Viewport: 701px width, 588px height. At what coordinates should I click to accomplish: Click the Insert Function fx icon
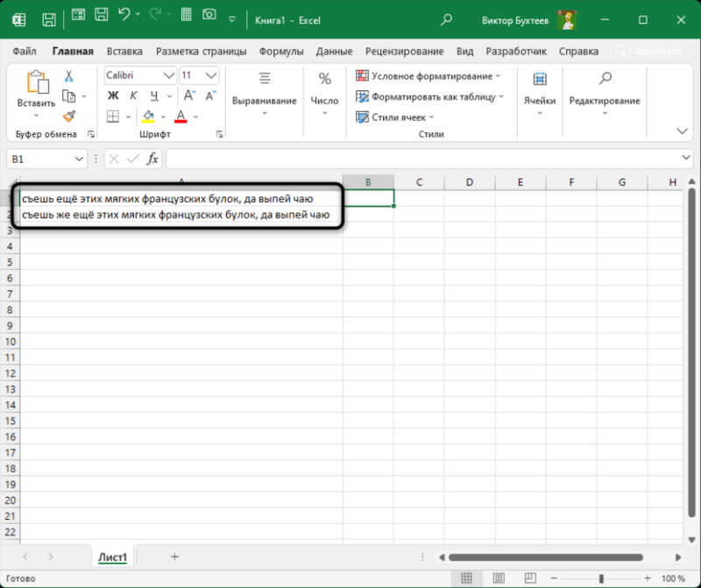(x=152, y=159)
